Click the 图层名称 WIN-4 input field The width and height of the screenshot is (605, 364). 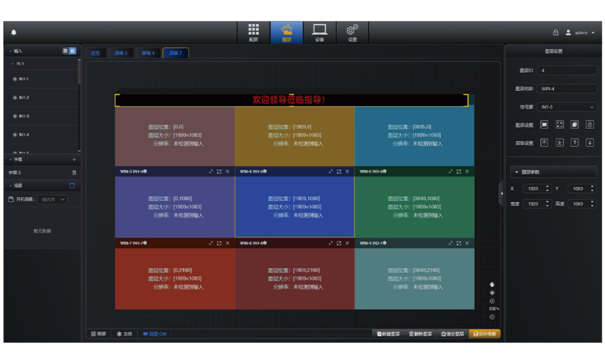pos(567,89)
